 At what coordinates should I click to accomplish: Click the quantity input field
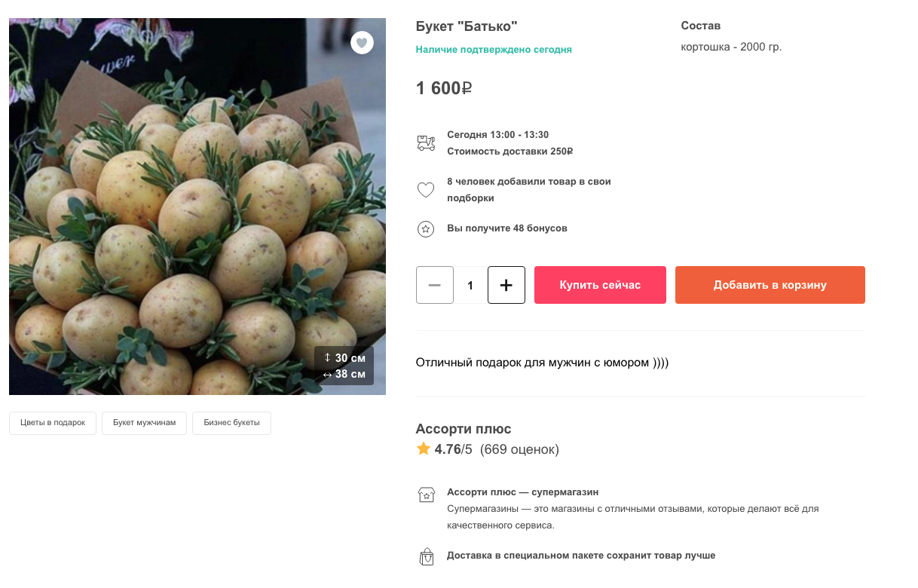(470, 285)
